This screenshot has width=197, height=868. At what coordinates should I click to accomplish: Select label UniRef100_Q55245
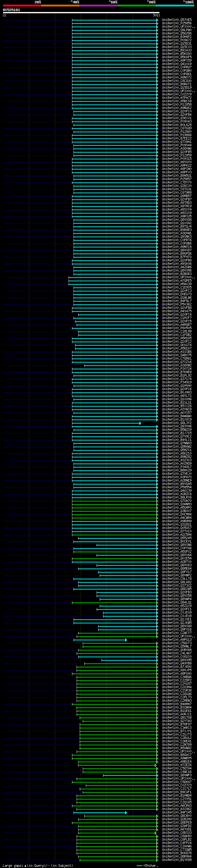pyautogui.click(x=176, y=538)
